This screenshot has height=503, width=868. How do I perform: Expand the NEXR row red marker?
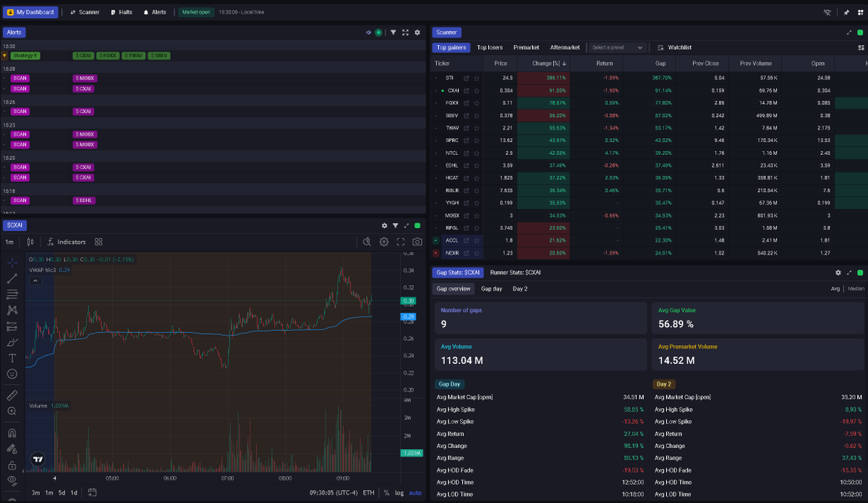pos(435,253)
